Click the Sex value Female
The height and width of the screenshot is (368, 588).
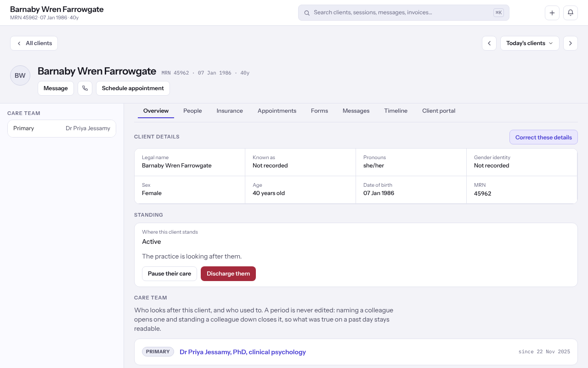click(152, 193)
